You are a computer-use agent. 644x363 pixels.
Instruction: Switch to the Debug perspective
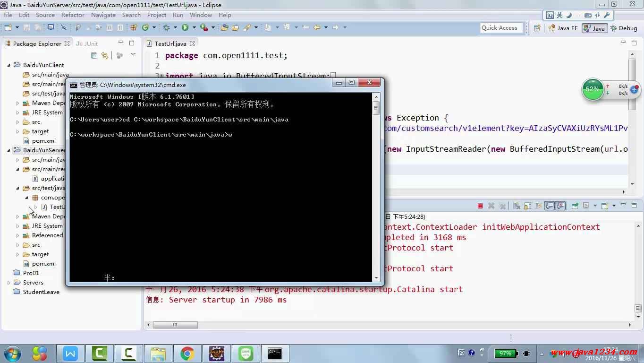point(624,28)
